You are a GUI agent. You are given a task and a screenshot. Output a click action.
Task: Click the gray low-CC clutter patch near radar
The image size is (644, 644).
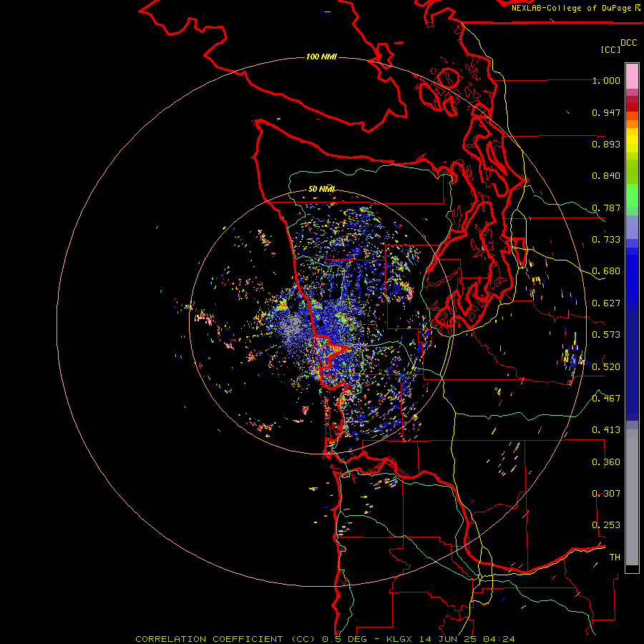pos(293,324)
